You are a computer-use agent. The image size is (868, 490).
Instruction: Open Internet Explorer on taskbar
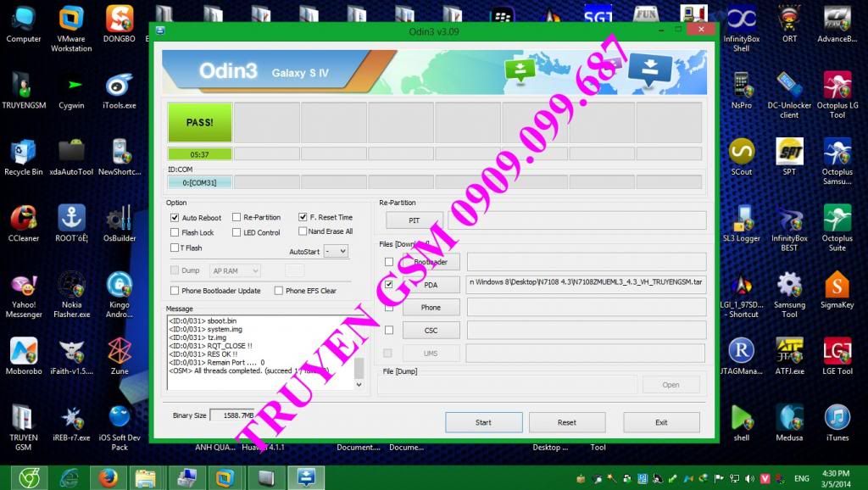coord(70,477)
